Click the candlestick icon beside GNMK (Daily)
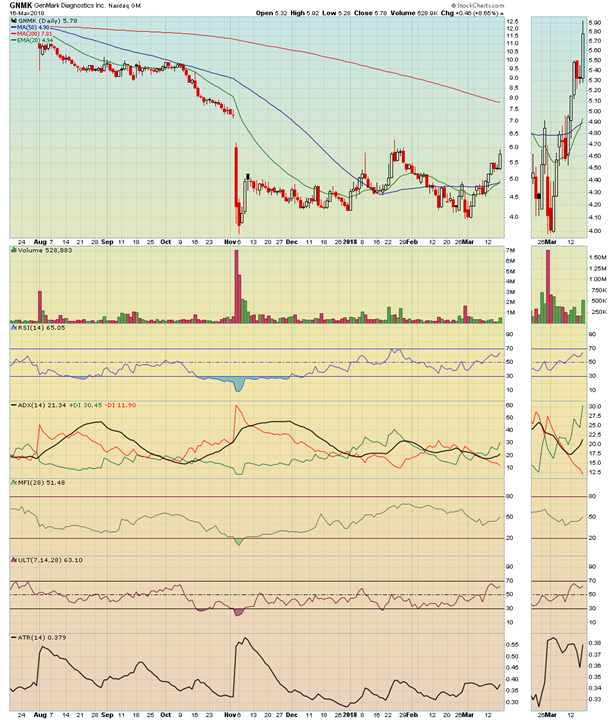 pyautogui.click(x=14, y=21)
